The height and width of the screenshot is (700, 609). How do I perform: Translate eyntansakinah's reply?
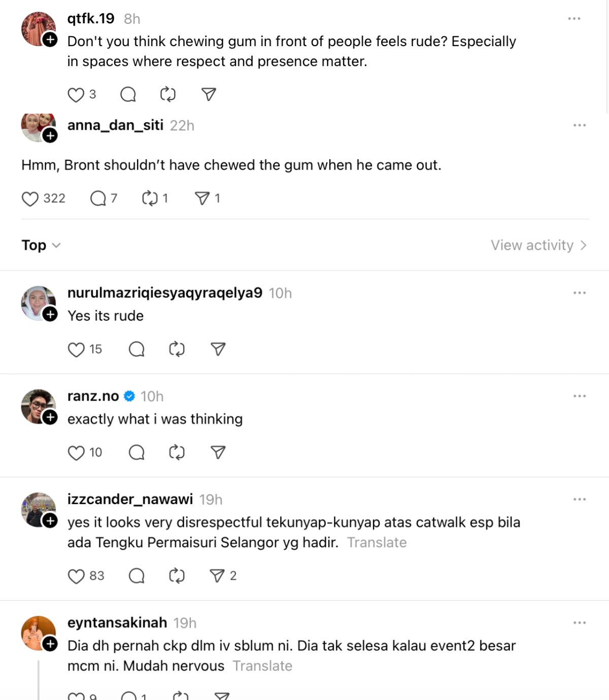[x=262, y=666]
